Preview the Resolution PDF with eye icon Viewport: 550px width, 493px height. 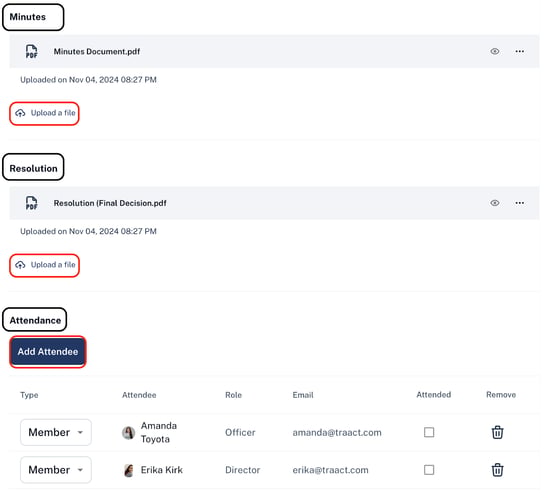click(495, 203)
